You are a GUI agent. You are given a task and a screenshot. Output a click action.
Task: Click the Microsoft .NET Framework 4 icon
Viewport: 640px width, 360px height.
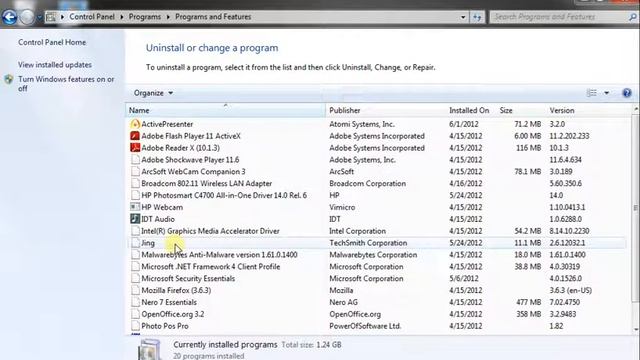click(x=135, y=267)
